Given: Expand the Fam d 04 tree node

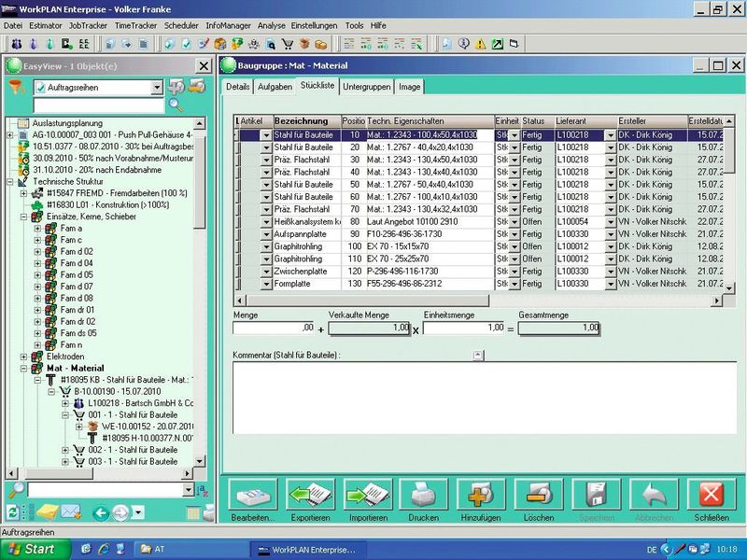Looking at the screenshot, I should 37,263.
